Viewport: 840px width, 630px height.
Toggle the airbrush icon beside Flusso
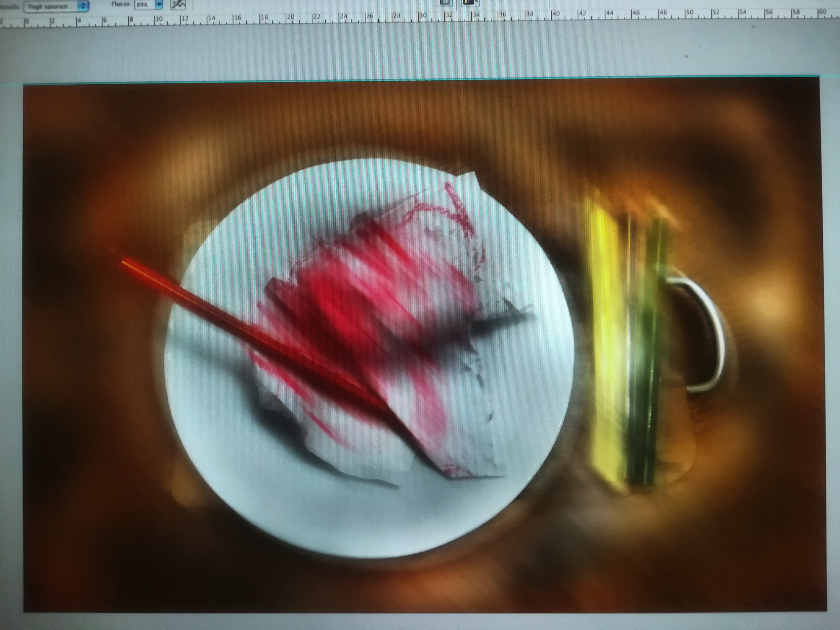point(178,5)
